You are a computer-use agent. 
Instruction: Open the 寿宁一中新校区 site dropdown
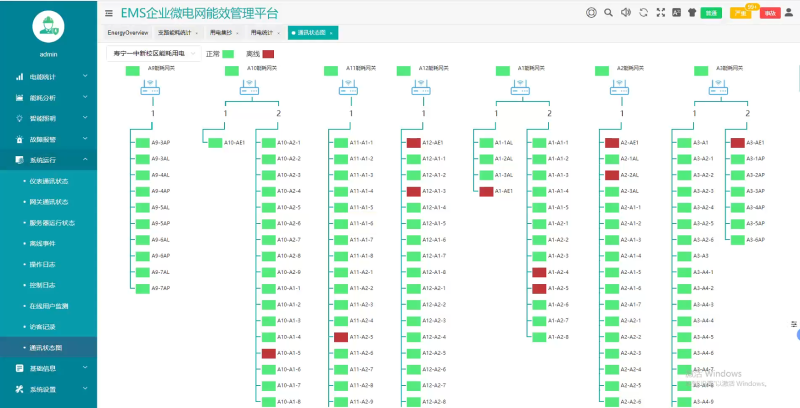click(151, 53)
